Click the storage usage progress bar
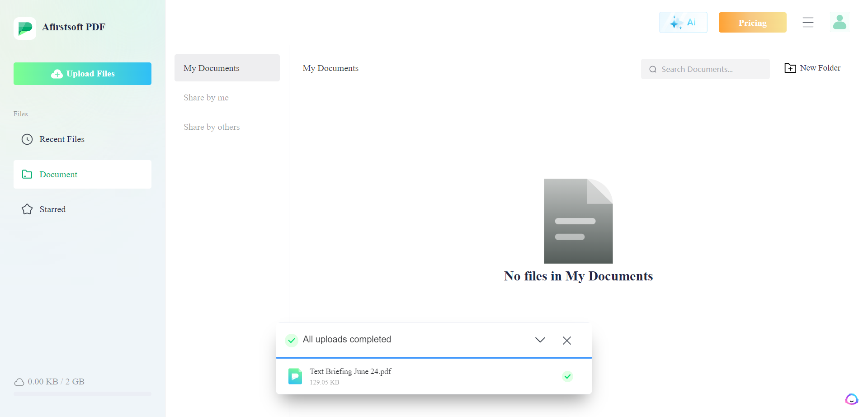This screenshot has width=868, height=417. tap(82, 394)
